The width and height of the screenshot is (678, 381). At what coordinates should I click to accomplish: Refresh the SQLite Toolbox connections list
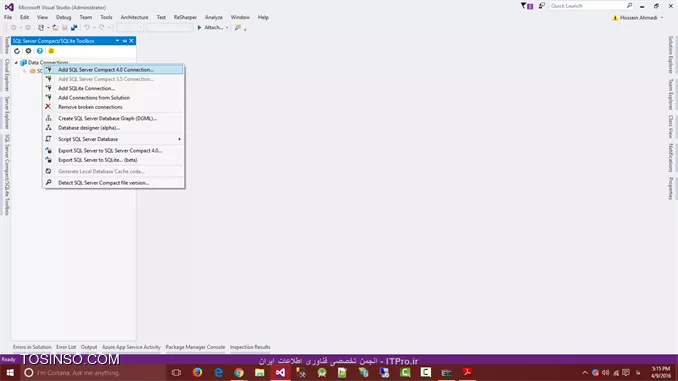17,51
